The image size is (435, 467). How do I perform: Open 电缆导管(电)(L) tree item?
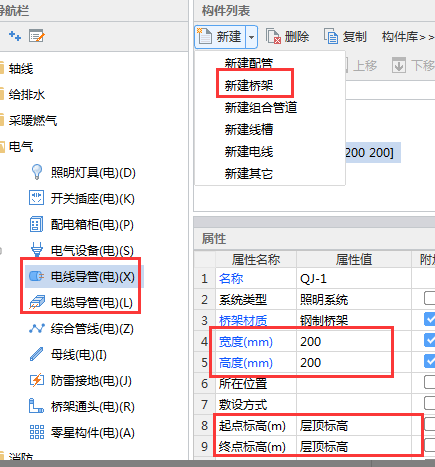pyautogui.click(x=92, y=303)
